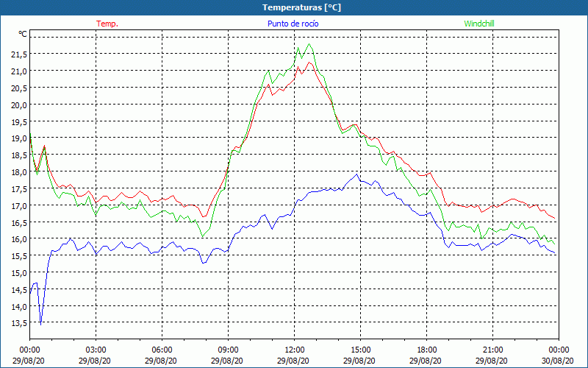The height and width of the screenshot is (368, 588).
Task: Click the 21,0 y-axis value
Action: point(19,71)
